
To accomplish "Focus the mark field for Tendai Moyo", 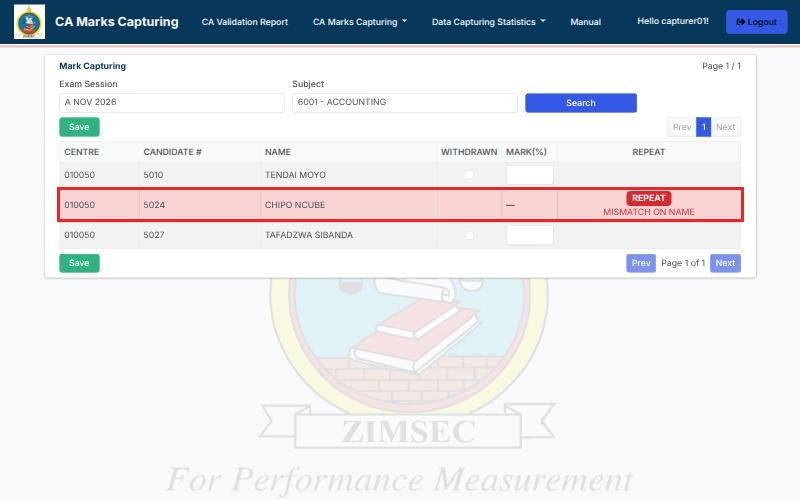I will pyautogui.click(x=530, y=175).
